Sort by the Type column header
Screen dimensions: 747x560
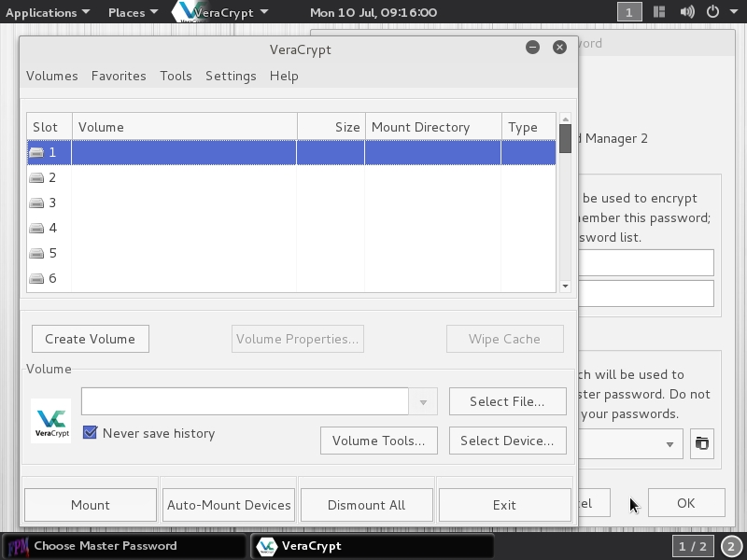click(529, 127)
